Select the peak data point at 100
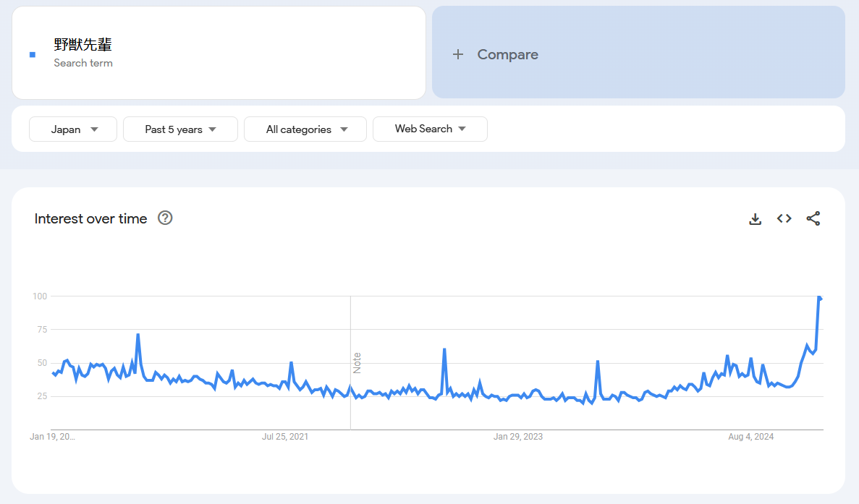Screen dimensions: 859x504 point(819,297)
